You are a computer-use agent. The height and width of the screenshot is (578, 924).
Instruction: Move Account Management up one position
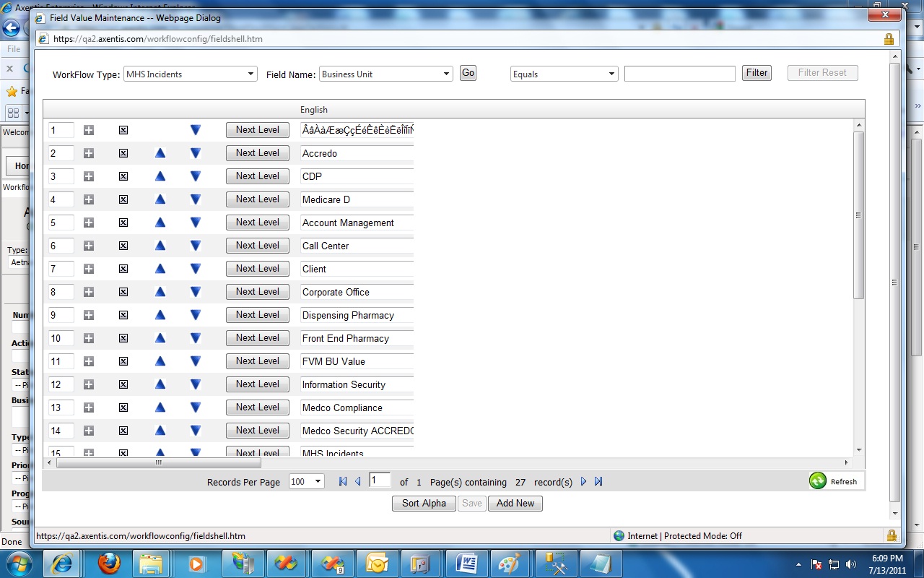160,223
